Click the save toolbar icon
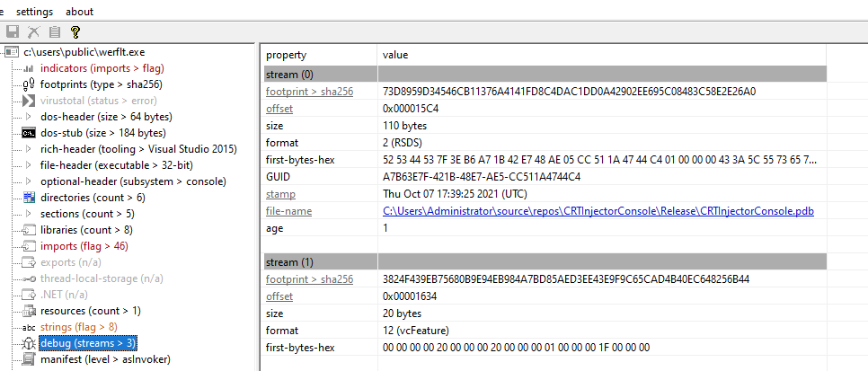The height and width of the screenshot is (371, 868). pos(13,32)
